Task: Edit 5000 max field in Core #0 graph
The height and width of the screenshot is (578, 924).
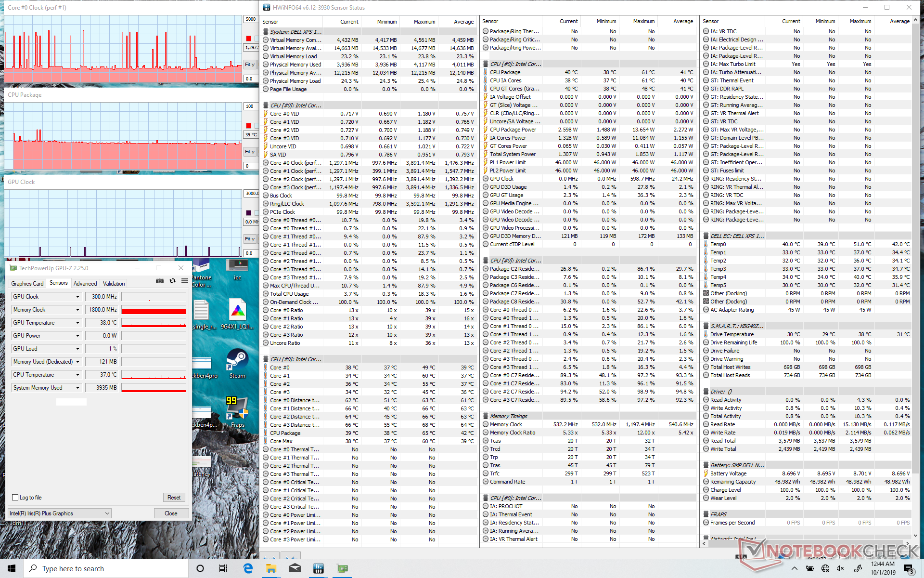Action: point(251,19)
